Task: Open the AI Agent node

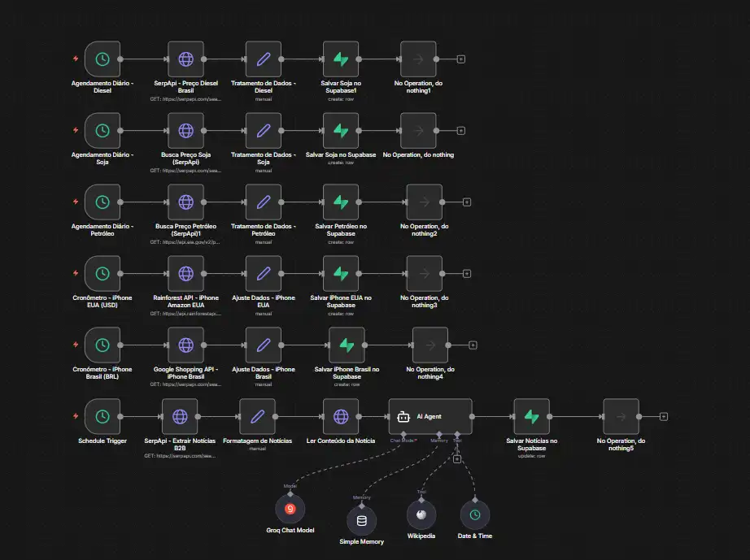Action: pyautogui.click(x=430, y=416)
